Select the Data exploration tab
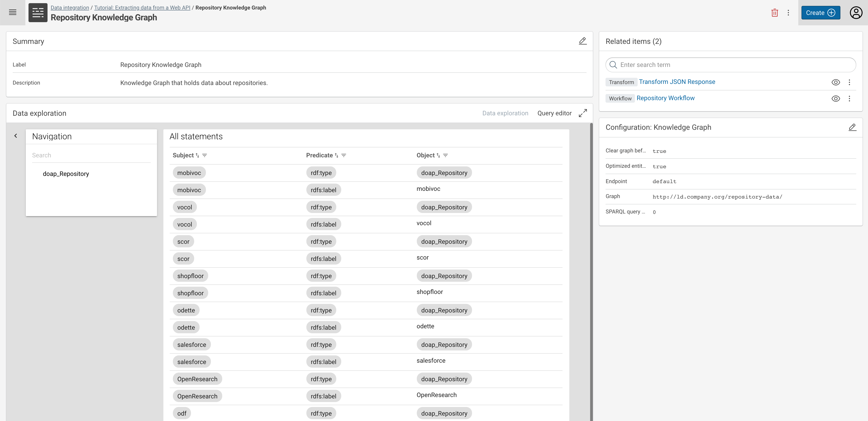 (505, 113)
